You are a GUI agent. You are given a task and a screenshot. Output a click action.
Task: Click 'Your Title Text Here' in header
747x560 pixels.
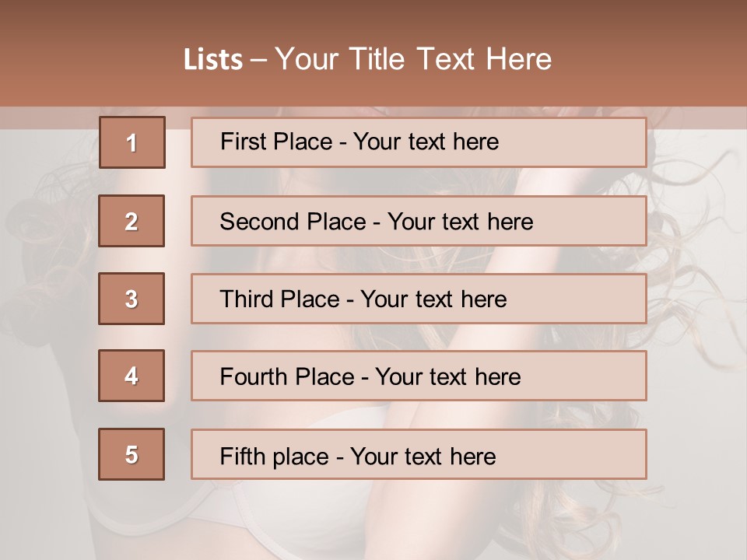click(413, 59)
